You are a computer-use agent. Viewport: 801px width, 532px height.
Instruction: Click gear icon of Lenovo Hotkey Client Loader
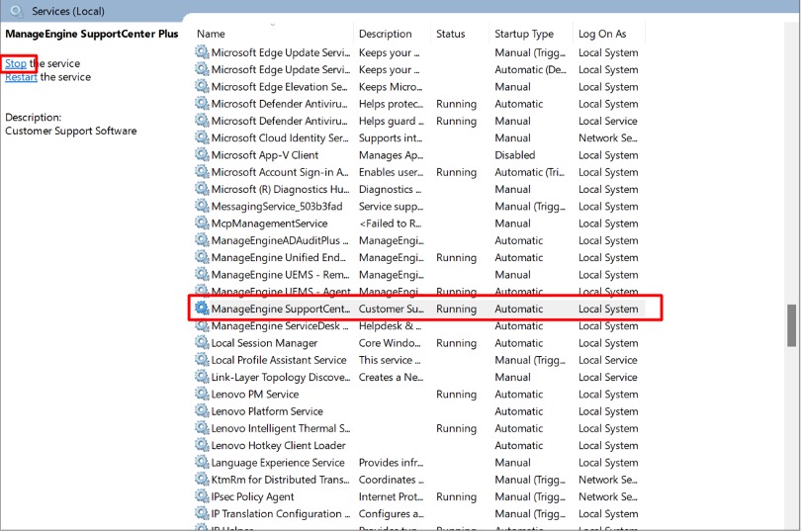[x=202, y=445]
